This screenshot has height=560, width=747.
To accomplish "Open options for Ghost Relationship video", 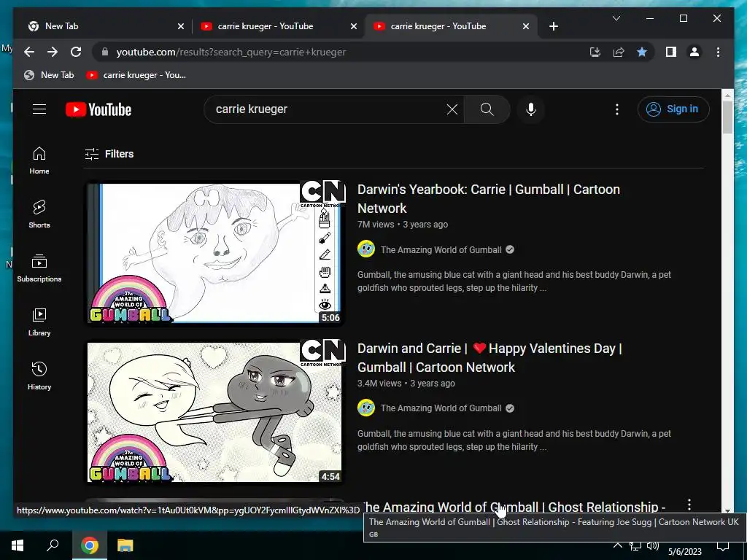I will coord(689,505).
